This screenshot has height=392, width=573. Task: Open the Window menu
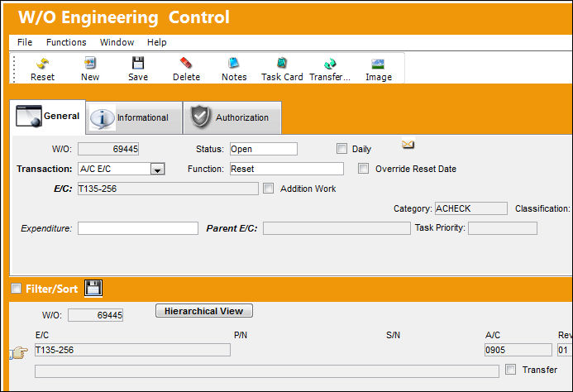117,42
